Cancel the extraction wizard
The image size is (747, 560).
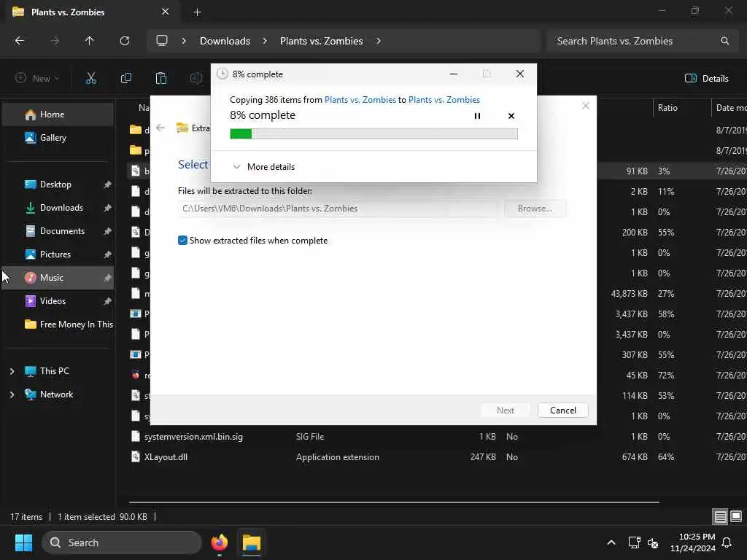(562, 410)
